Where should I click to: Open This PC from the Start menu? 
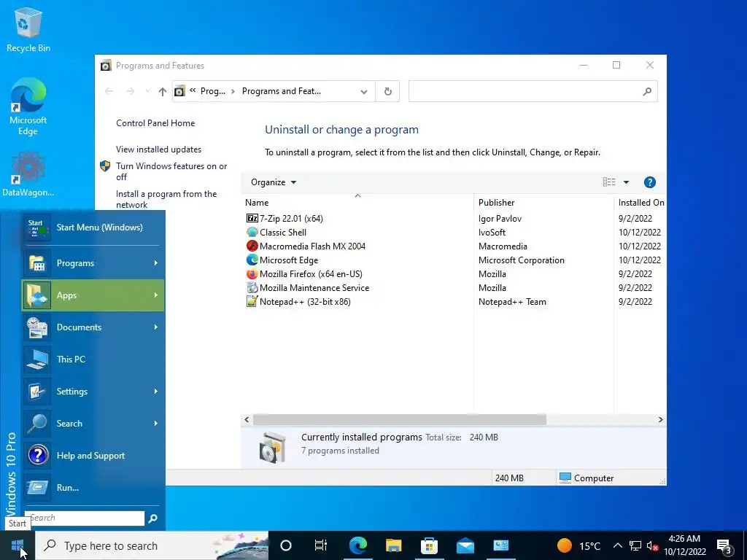pyautogui.click(x=93, y=359)
